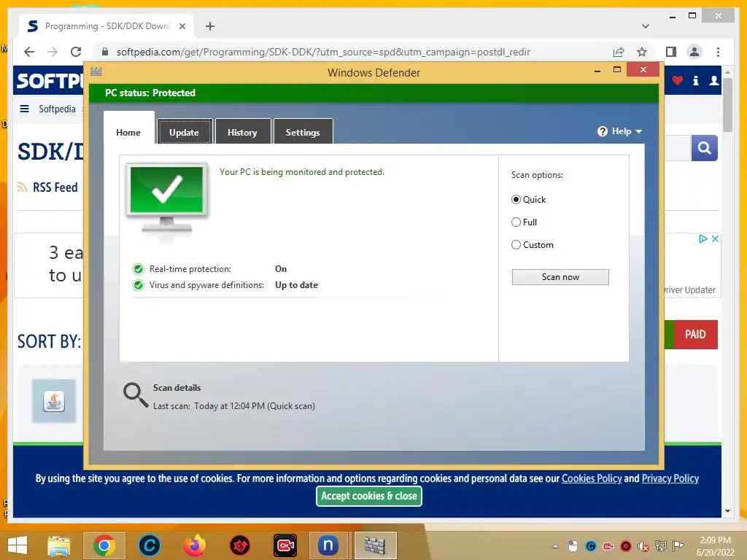The width and height of the screenshot is (747, 560).
Task: Click the taskbar blue n app icon
Action: pyautogui.click(x=328, y=545)
